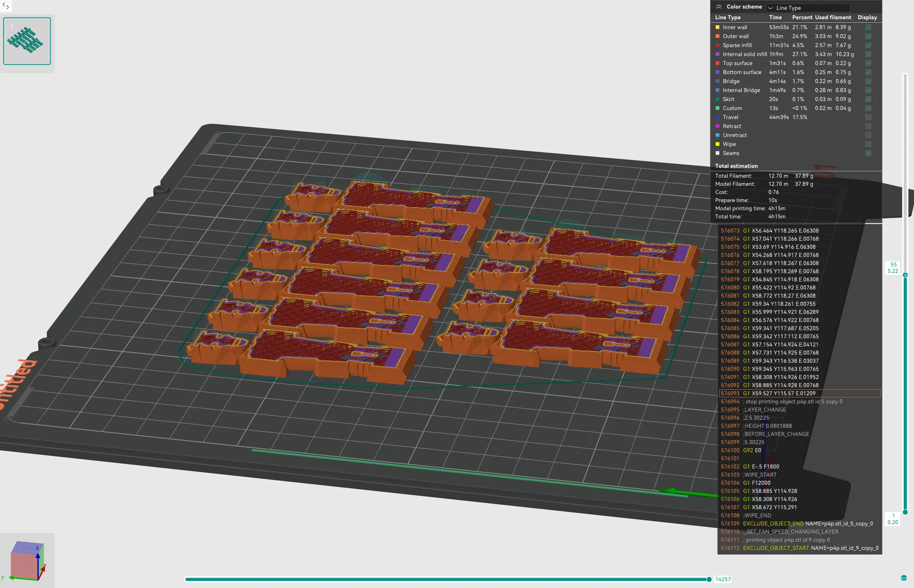Screen dimensions: 914x588
Task: Enable Retract display checkbox
Action: click(x=868, y=126)
